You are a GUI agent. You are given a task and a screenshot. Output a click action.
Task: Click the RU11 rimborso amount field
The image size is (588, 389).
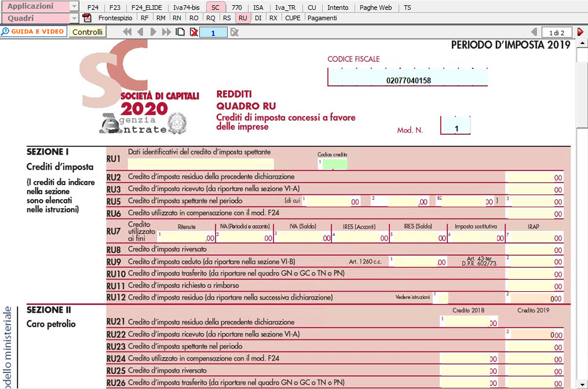pos(534,285)
